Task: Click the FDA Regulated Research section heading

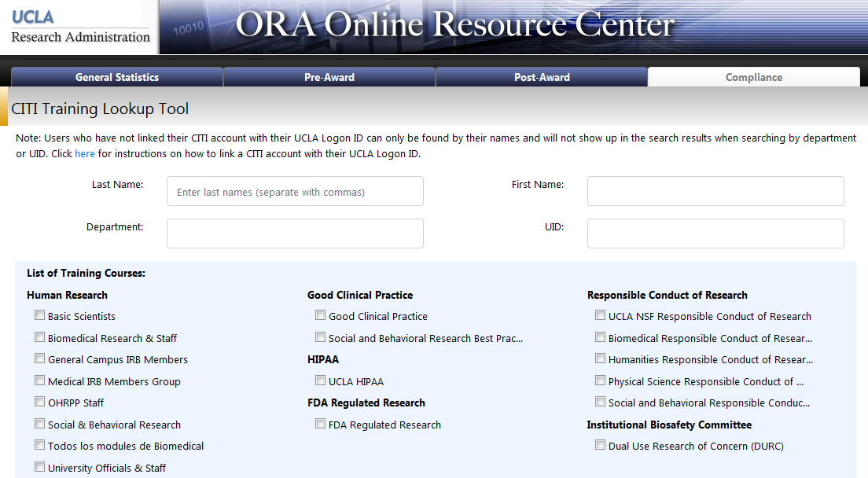Action: point(366,403)
